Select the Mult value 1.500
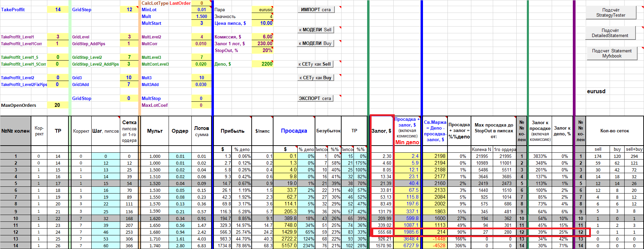The height and width of the screenshot is (249, 644). pos(201,16)
